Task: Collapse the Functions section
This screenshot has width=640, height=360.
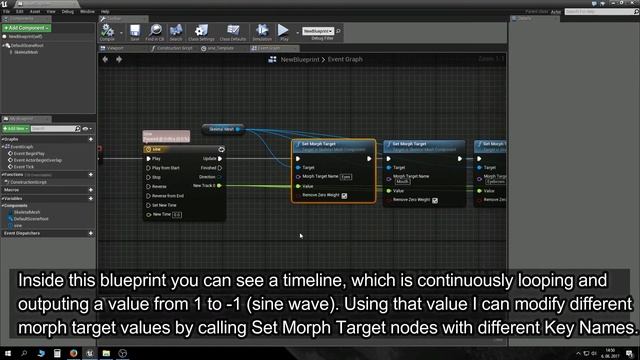Action: click(3, 175)
